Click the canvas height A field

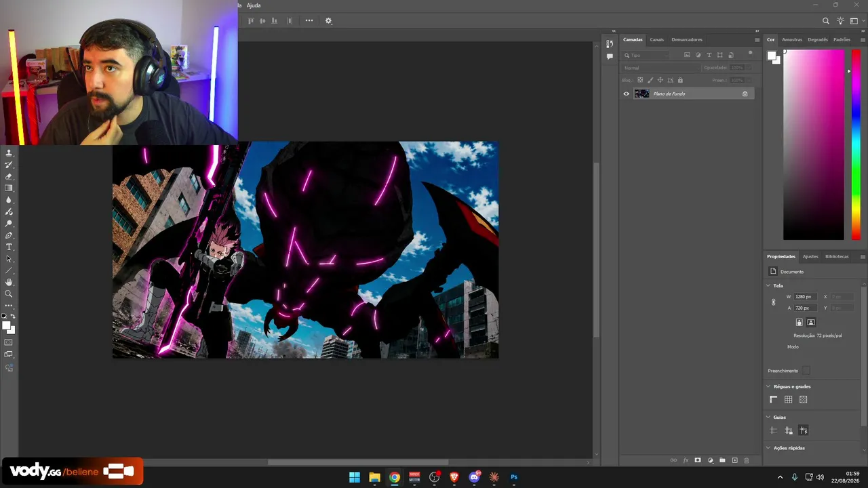[x=804, y=308]
